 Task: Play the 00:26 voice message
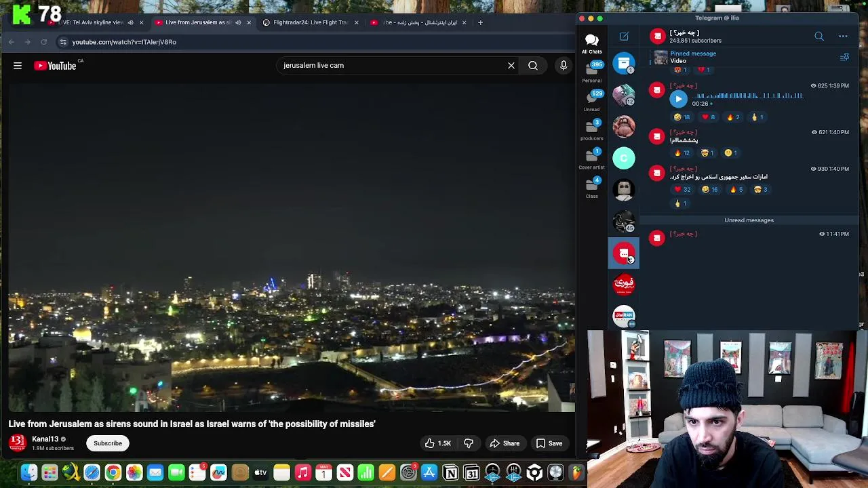click(678, 99)
